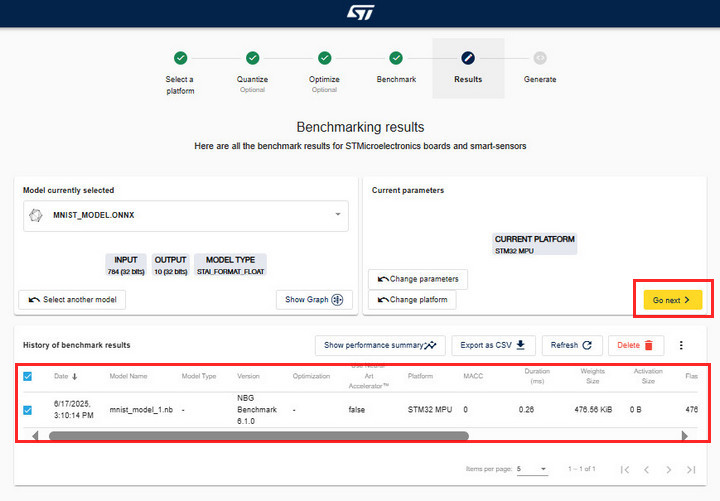Viewport: 720px width, 501px height.
Task: Click Show performance summary button
Action: [x=380, y=345]
